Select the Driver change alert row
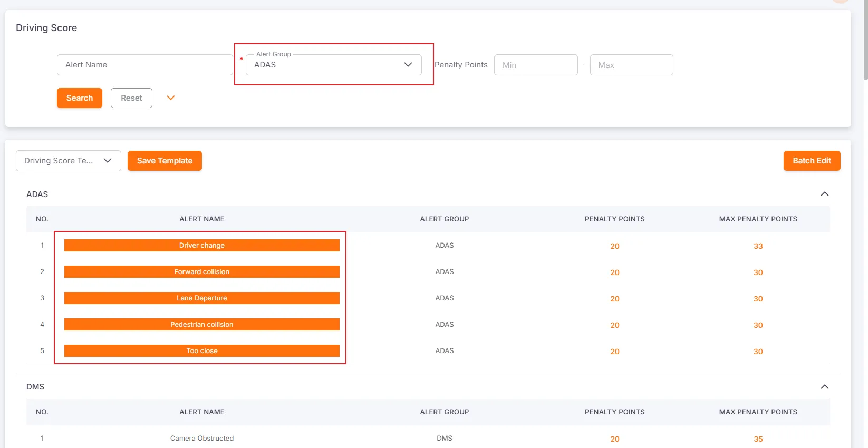Viewport: 868px width, 448px height. click(201, 246)
